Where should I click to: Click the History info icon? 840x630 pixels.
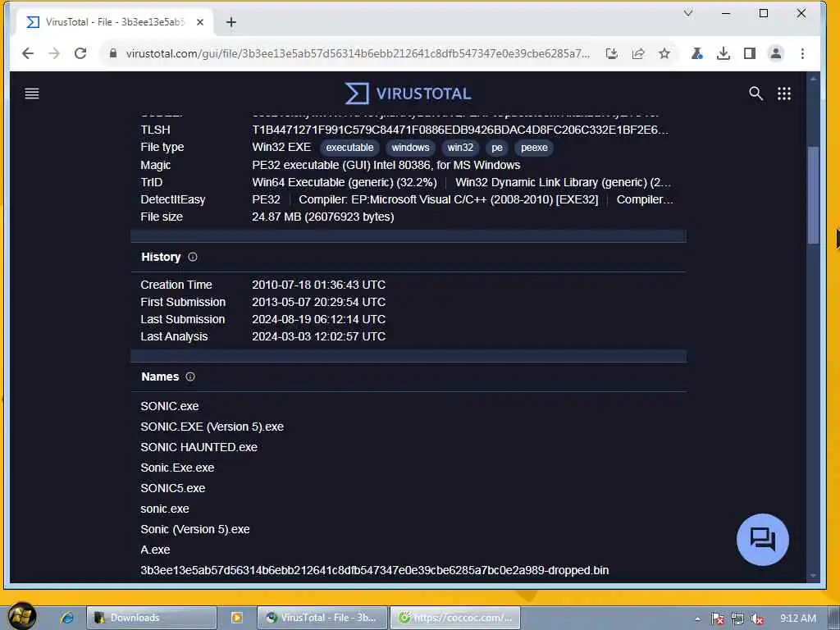[x=193, y=257]
